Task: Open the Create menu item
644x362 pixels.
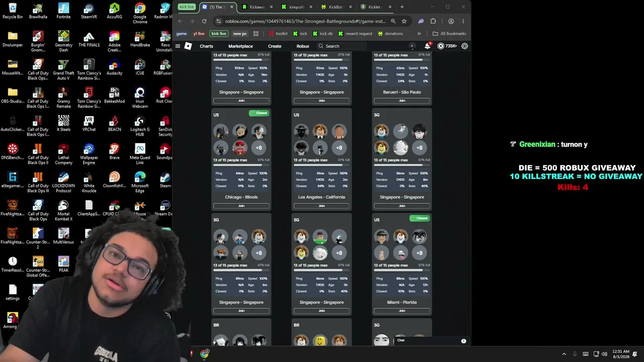Action: pos(275,46)
